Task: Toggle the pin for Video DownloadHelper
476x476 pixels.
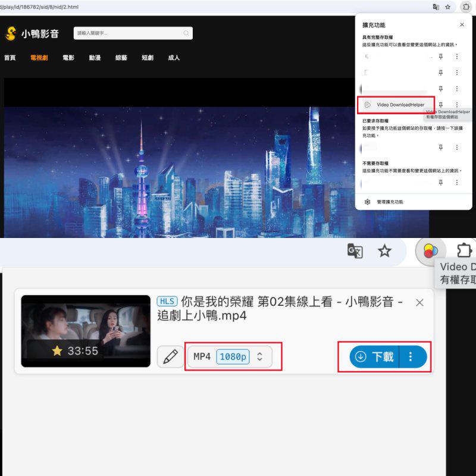Action: pyautogui.click(x=440, y=104)
